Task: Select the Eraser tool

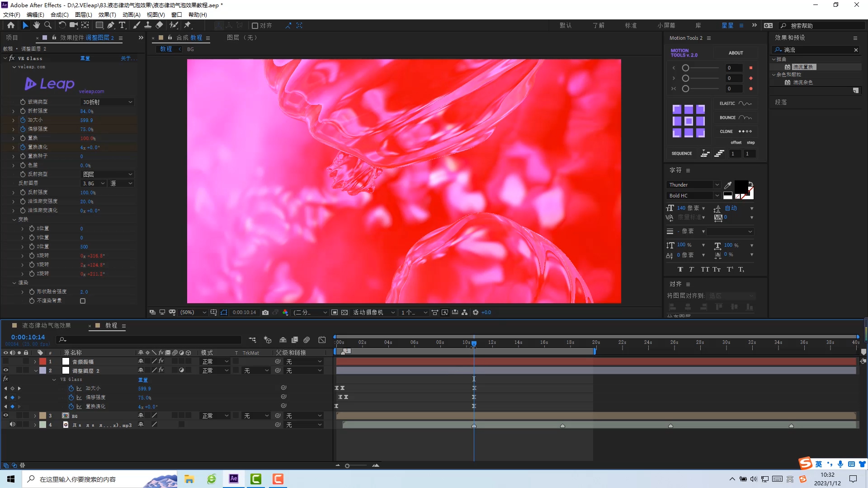Action: point(159,25)
